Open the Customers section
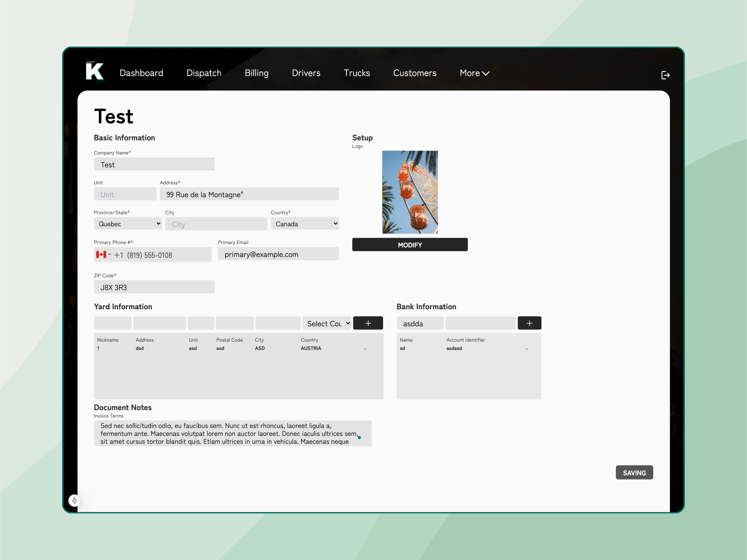The height and width of the screenshot is (560, 747). coord(414,73)
